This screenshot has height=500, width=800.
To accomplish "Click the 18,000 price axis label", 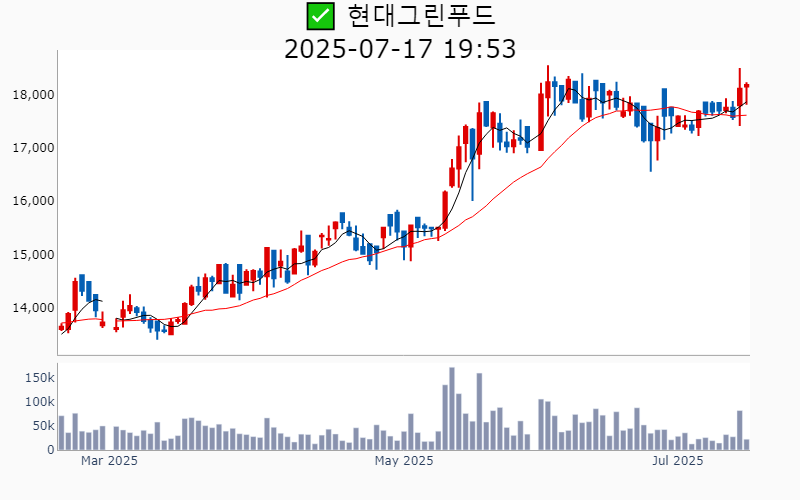I will (x=34, y=95).
